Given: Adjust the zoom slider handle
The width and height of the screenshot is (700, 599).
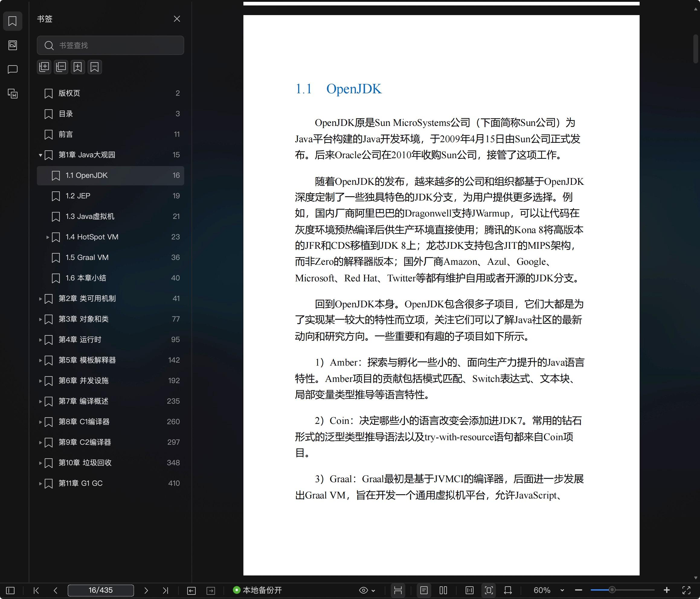Looking at the screenshot, I should tap(612, 590).
